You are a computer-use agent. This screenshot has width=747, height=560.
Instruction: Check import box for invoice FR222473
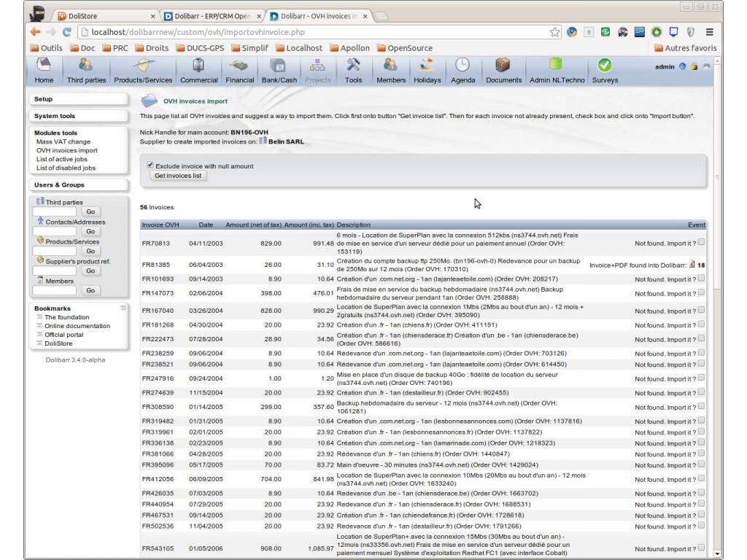point(701,338)
